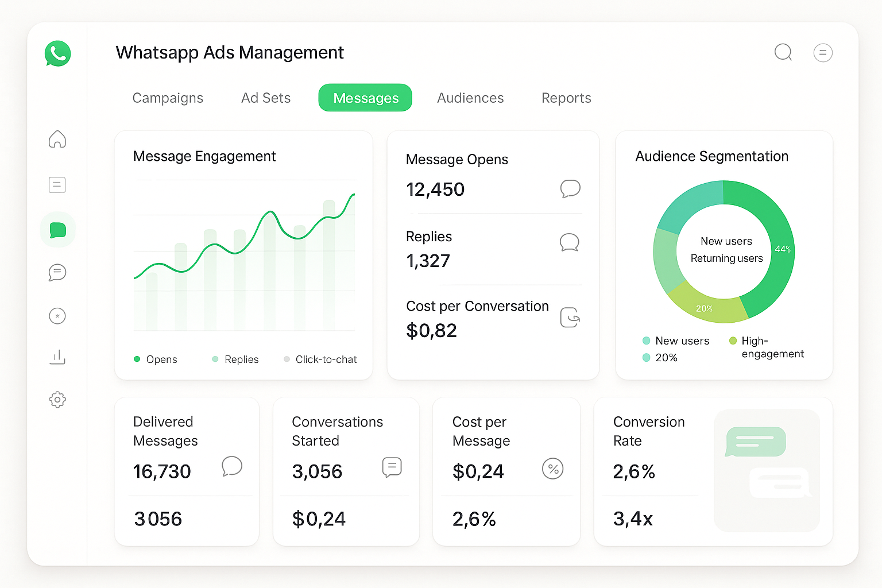The width and height of the screenshot is (882, 588).
Task: Switch to the Audiences tab
Action: pos(470,98)
